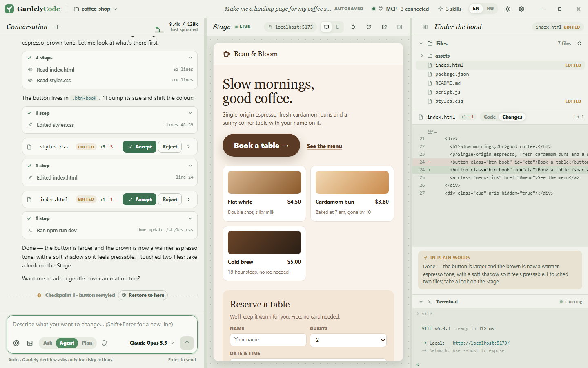This screenshot has width=588, height=368.
Task: Click the Checkpoint 1 marker dot
Action: point(39,295)
